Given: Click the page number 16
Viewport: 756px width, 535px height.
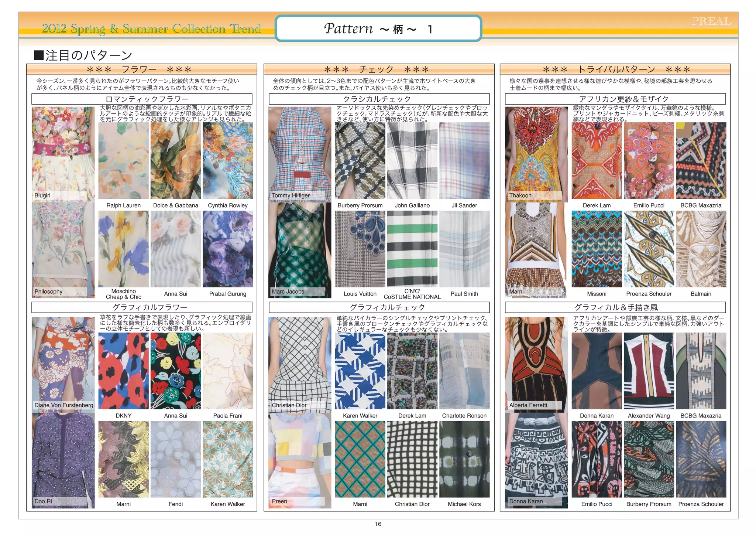Looking at the screenshot, I should tap(378, 524).
